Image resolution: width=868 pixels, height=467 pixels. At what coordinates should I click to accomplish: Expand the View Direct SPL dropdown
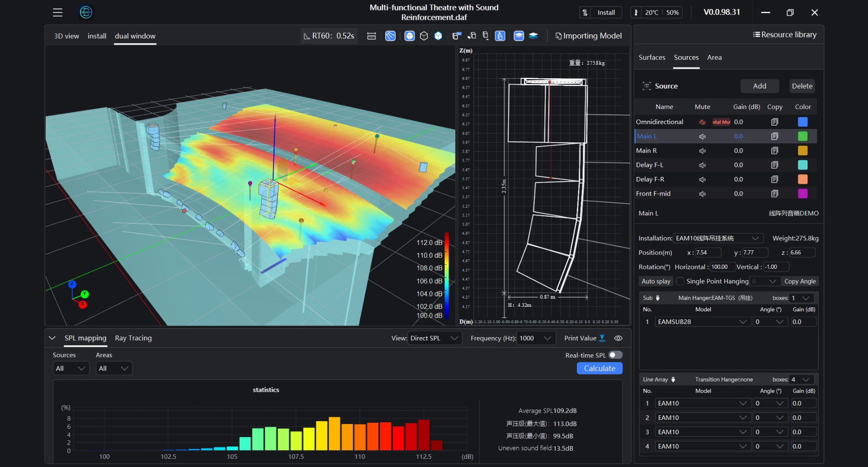pos(434,338)
